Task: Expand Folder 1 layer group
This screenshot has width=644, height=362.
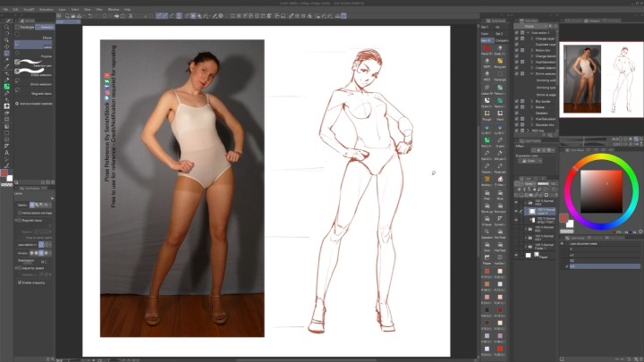Action: click(x=525, y=247)
